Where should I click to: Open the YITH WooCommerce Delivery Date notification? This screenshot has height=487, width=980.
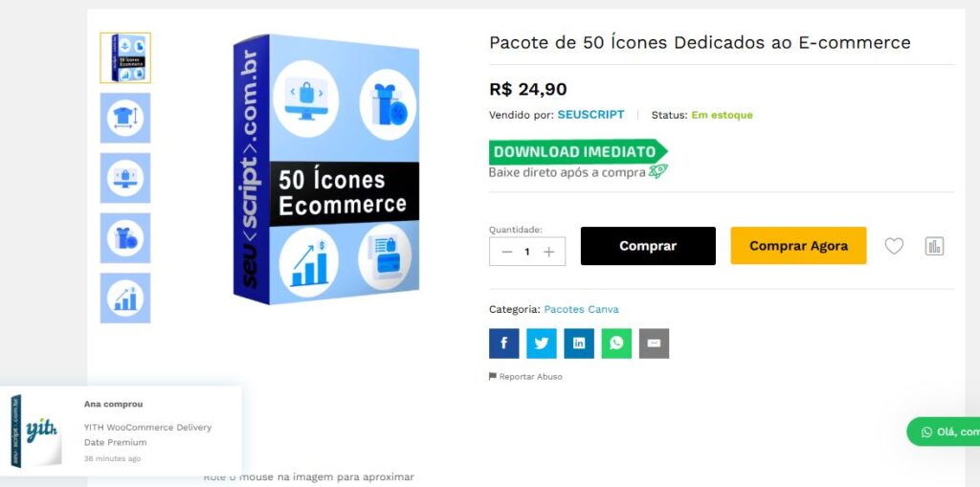click(120, 431)
